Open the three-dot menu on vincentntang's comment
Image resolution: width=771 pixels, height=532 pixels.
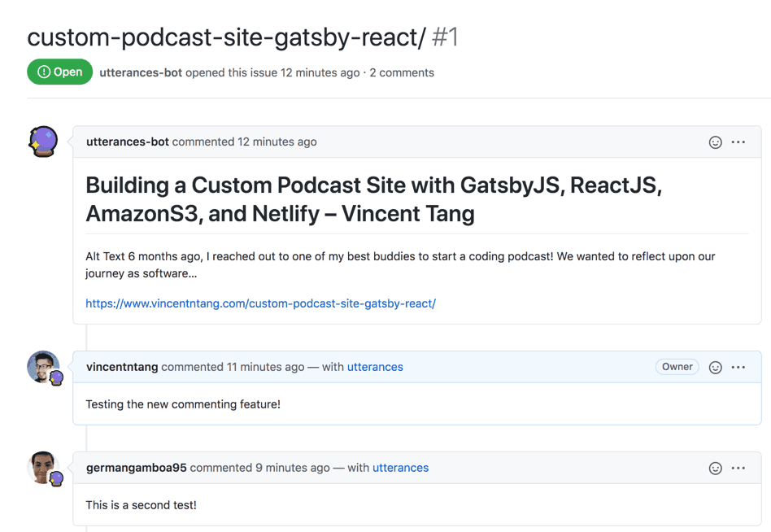click(x=738, y=368)
